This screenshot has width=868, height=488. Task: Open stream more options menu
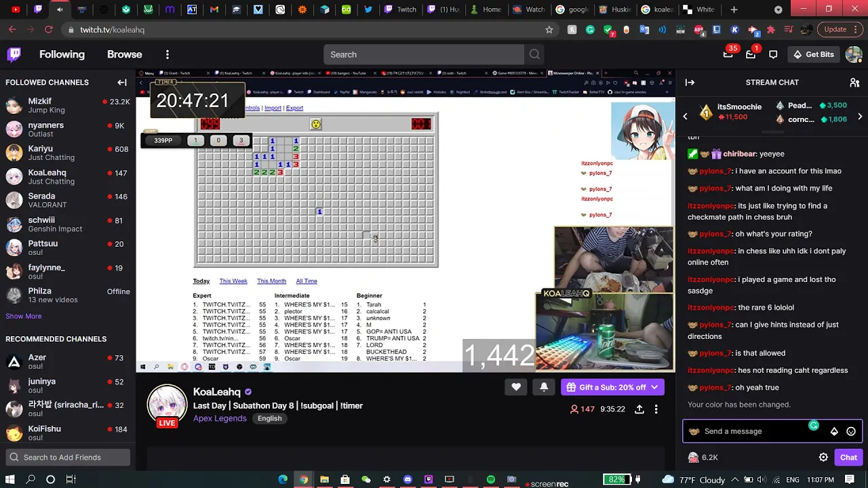[656, 409]
